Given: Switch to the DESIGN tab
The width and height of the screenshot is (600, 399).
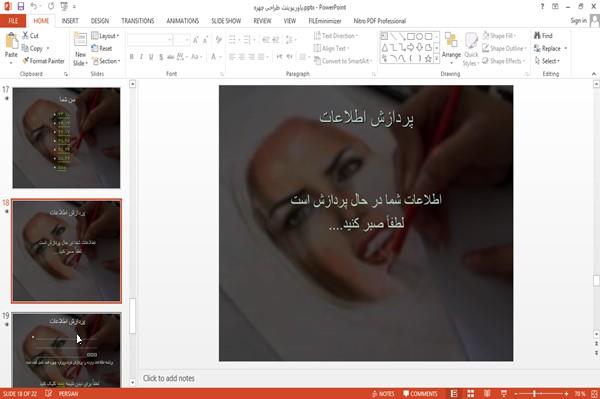Looking at the screenshot, I should click(x=100, y=21).
